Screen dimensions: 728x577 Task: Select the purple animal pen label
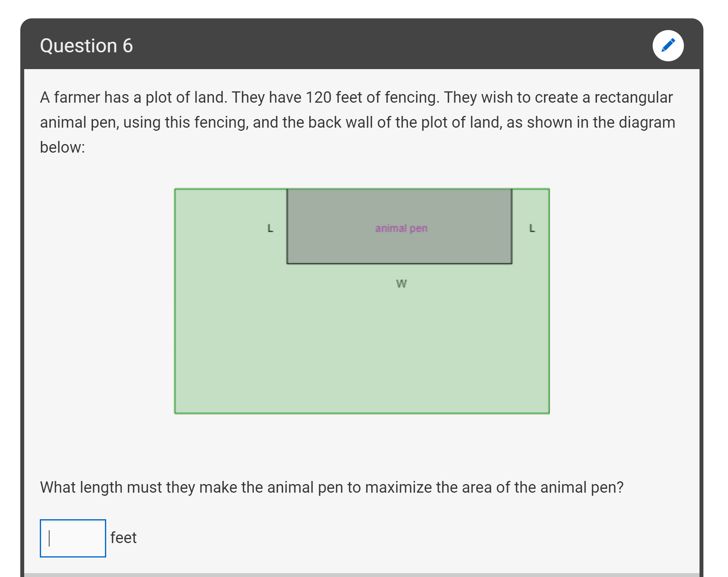[x=401, y=228]
